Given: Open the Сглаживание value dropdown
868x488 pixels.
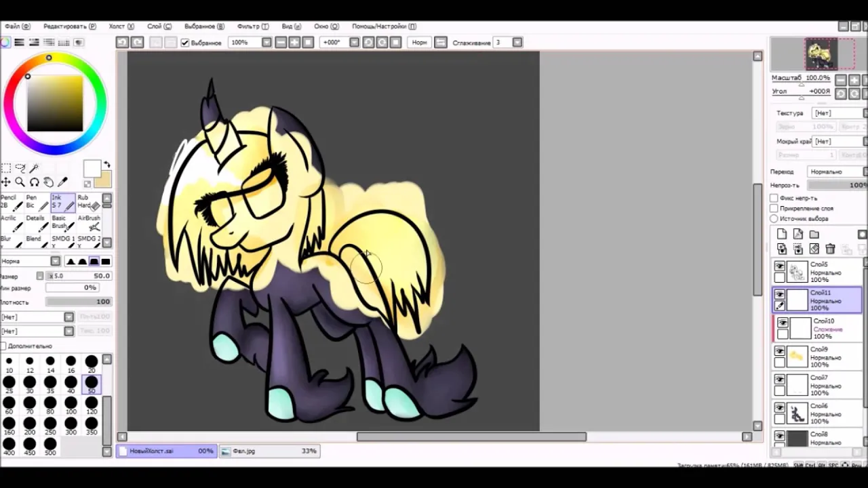Looking at the screenshot, I should (517, 42).
